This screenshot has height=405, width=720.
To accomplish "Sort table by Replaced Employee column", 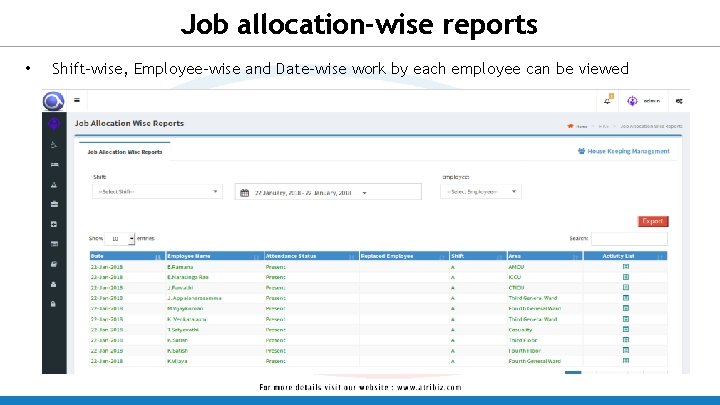I will (404, 256).
